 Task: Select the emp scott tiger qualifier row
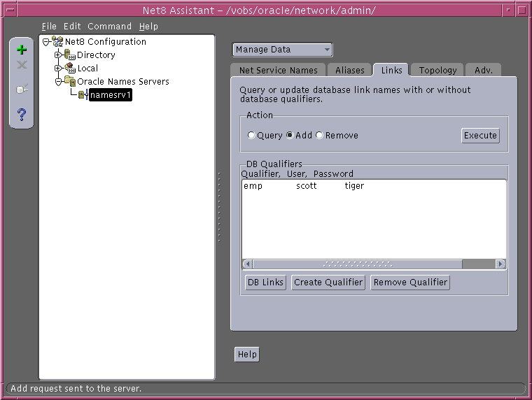point(374,186)
